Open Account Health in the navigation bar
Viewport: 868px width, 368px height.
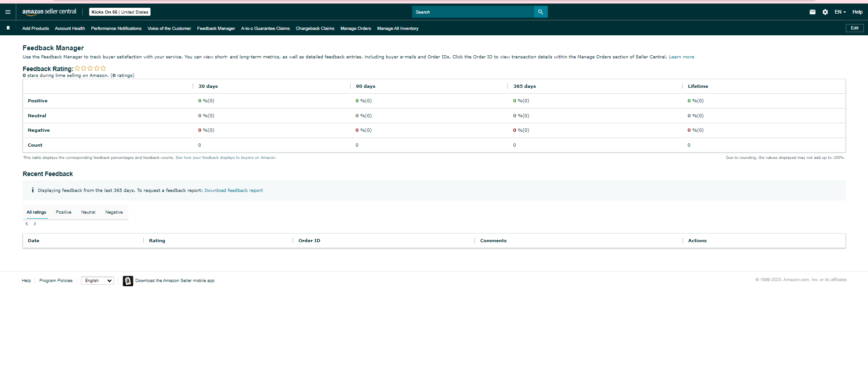click(x=70, y=29)
